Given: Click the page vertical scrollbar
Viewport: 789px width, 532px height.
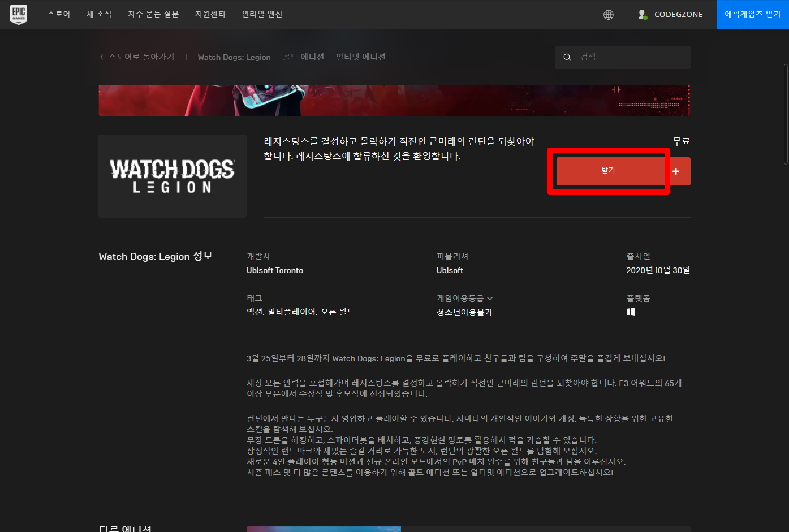Looking at the screenshot, I should point(786,113).
